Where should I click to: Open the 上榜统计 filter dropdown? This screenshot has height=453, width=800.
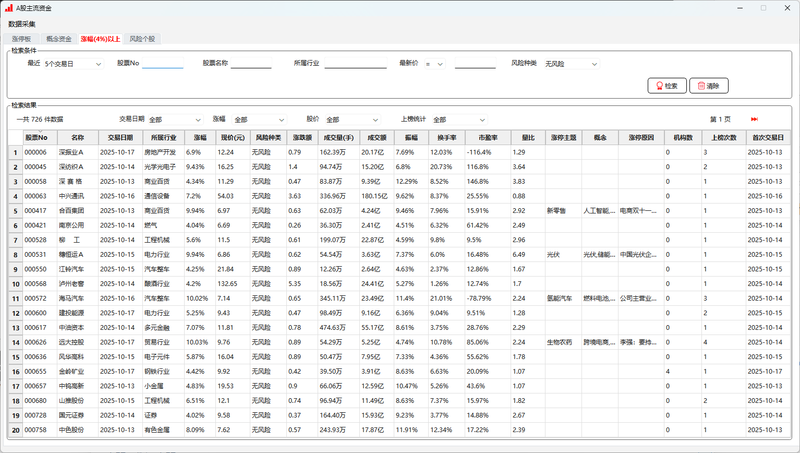coord(456,119)
